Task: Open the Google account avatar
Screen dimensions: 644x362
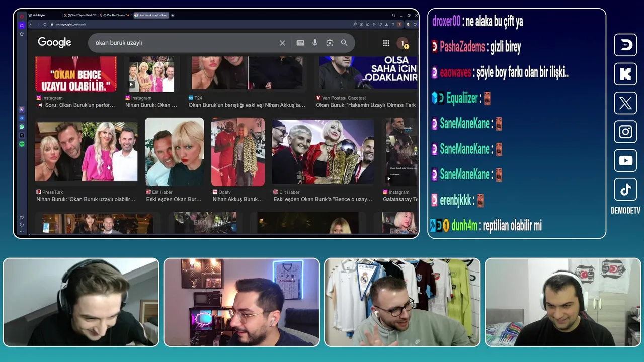Action: click(403, 43)
